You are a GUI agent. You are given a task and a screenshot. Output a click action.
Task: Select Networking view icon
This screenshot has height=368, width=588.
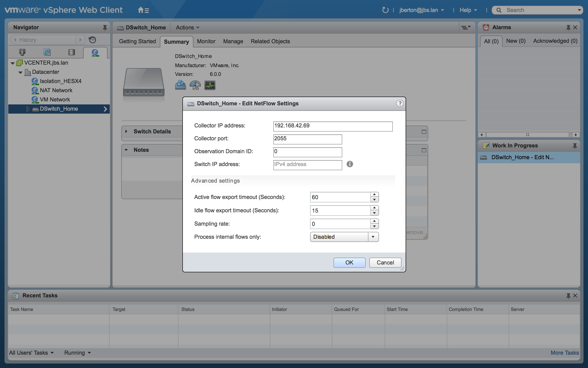click(95, 53)
